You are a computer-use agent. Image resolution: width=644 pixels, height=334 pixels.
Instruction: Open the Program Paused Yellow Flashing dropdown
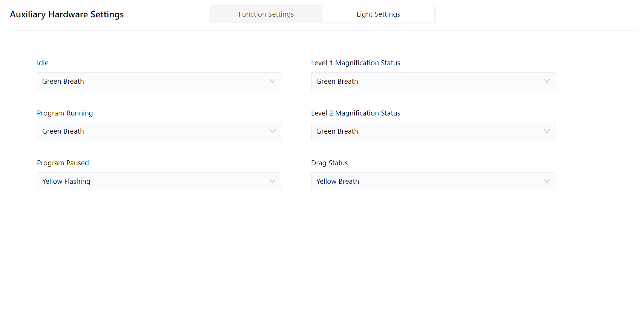pos(159,181)
